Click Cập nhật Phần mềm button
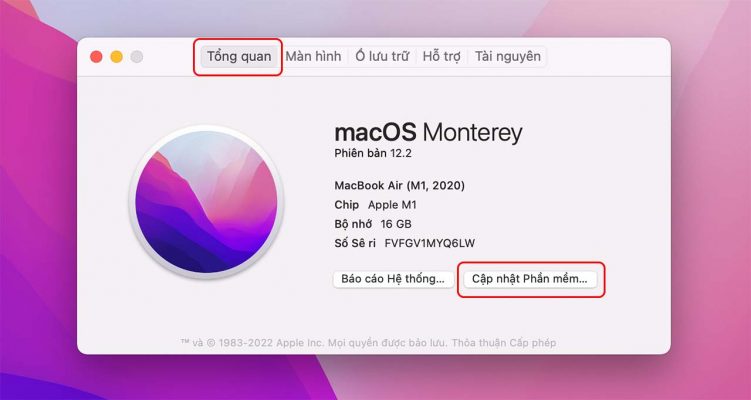The height and width of the screenshot is (400, 751). point(530,279)
